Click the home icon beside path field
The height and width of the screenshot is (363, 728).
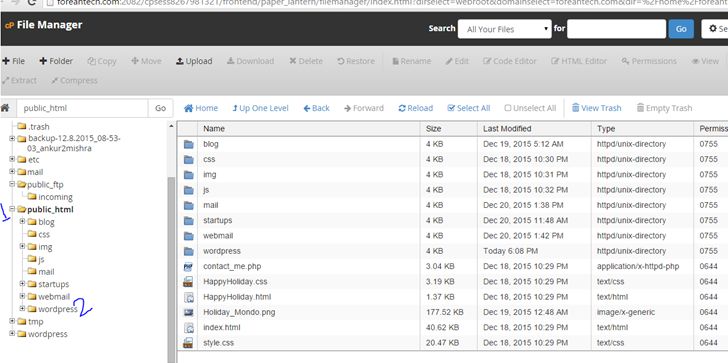pos(5,108)
